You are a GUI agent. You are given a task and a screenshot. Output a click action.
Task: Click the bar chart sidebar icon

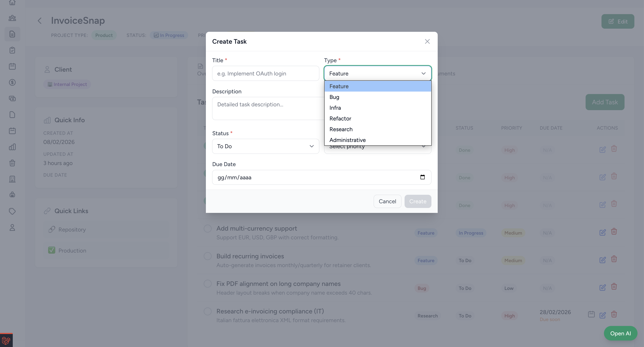click(x=12, y=147)
